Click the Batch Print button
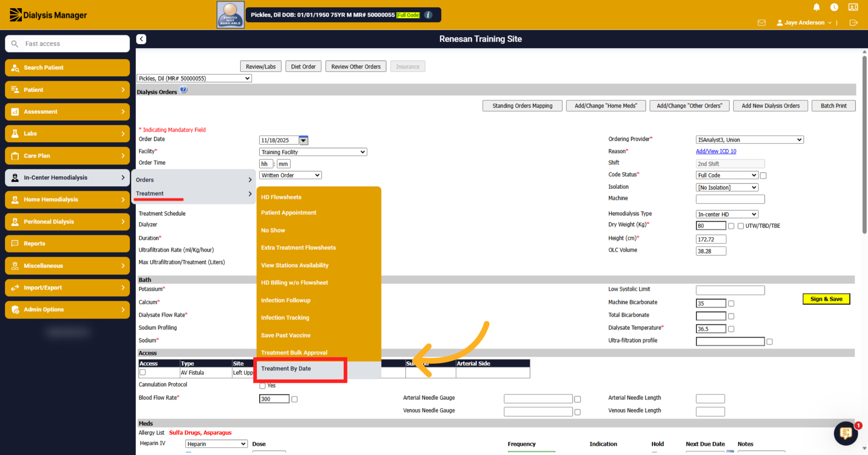 click(834, 106)
